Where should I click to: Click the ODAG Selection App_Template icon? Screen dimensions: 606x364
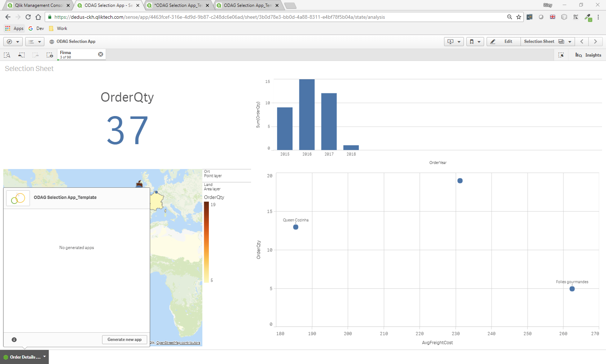pos(18,198)
